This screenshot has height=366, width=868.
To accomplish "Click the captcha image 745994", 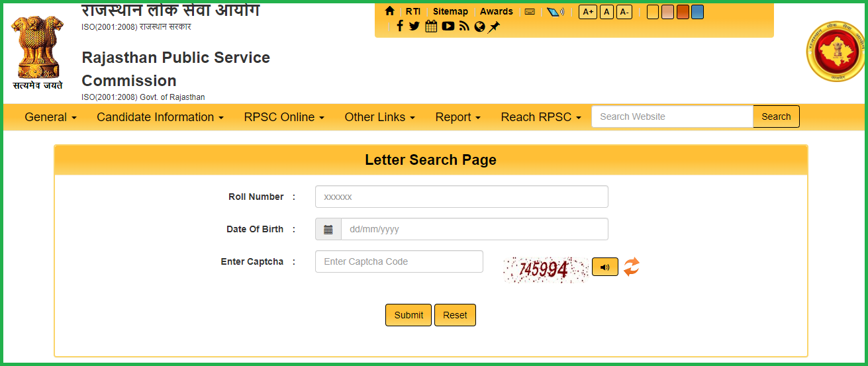I will tap(546, 269).
